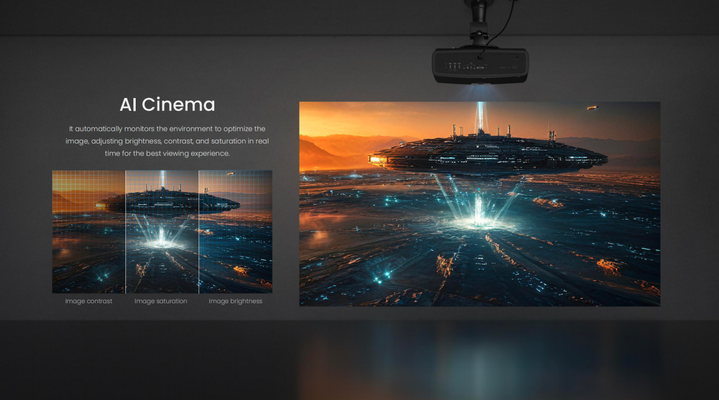Image resolution: width=719 pixels, height=400 pixels.
Task: Click the light beam below the projector lens
Action: pyautogui.click(x=480, y=92)
